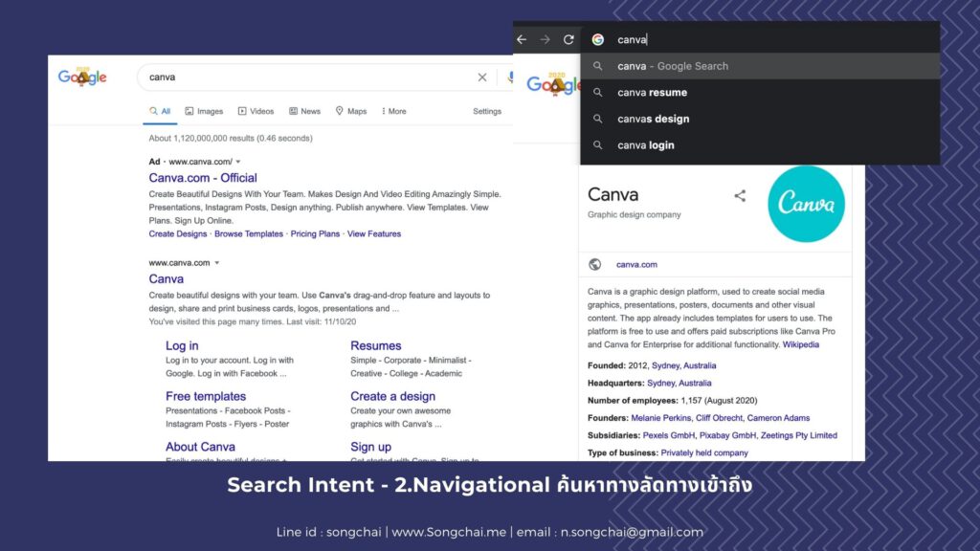980x551 pixels.
Task: Click 'Graphic design company' subtitle
Action: 635,214
